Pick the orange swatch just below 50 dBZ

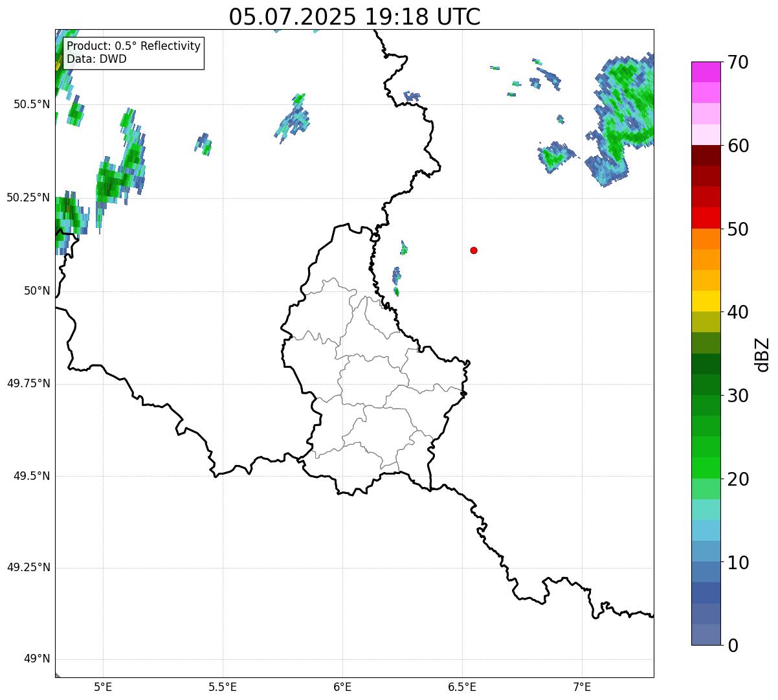[706, 239]
